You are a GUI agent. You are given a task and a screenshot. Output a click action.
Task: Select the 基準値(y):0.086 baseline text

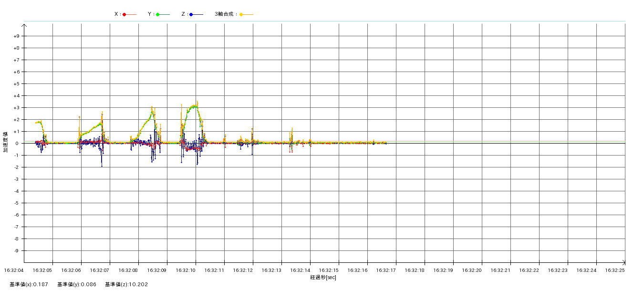click(x=76, y=285)
